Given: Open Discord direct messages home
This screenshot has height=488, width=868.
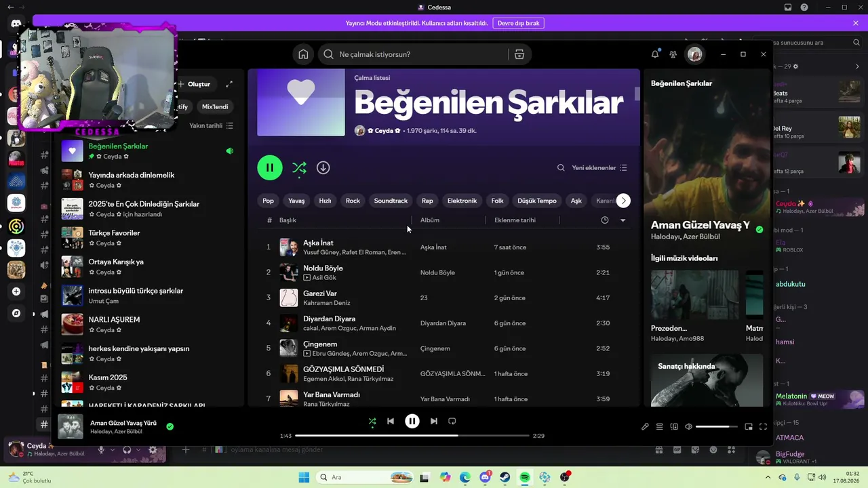Looking at the screenshot, I should click(16, 24).
